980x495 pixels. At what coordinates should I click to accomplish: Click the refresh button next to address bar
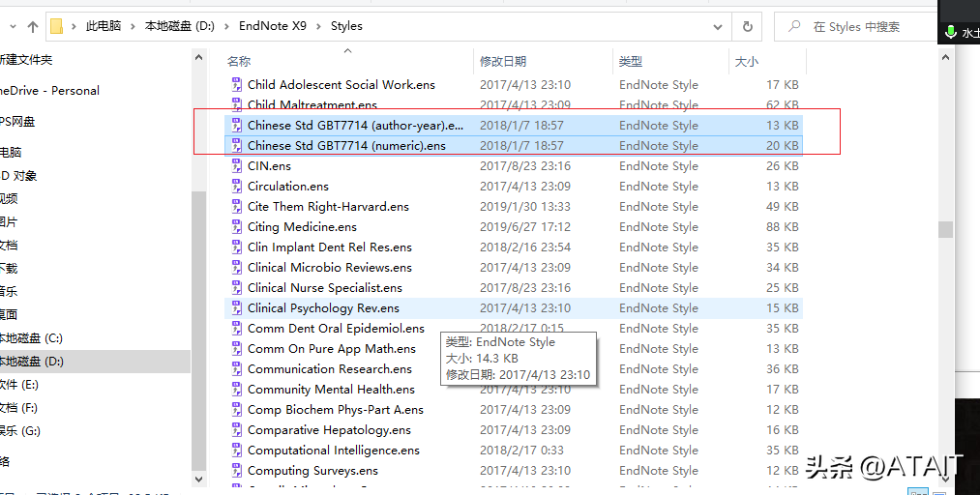point(747,27)
